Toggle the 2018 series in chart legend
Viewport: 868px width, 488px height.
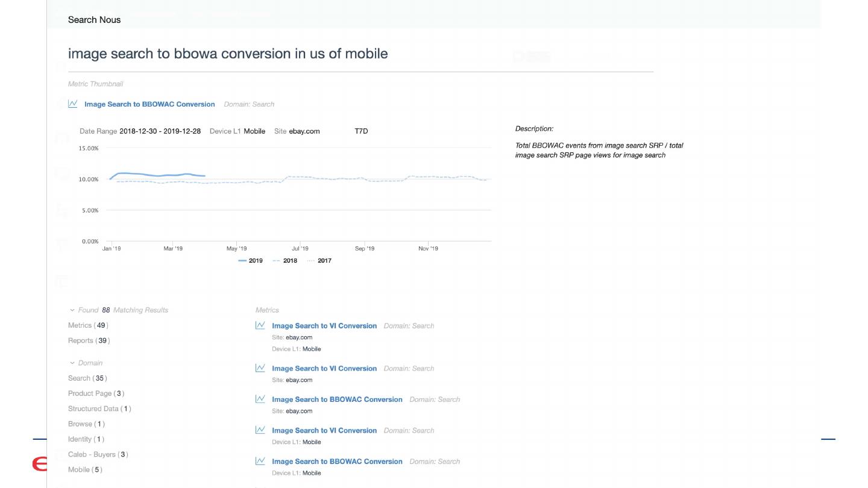(285, 261)
